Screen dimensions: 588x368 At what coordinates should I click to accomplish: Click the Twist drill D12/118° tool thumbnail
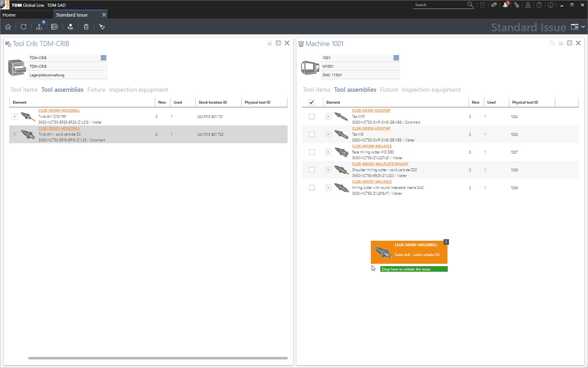[x=28, y=116]
